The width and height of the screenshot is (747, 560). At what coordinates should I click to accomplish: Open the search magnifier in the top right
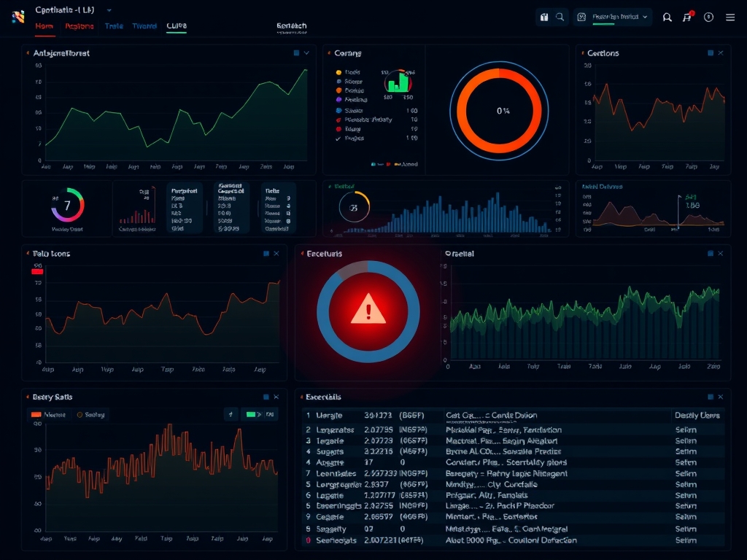tap(667, 17)
